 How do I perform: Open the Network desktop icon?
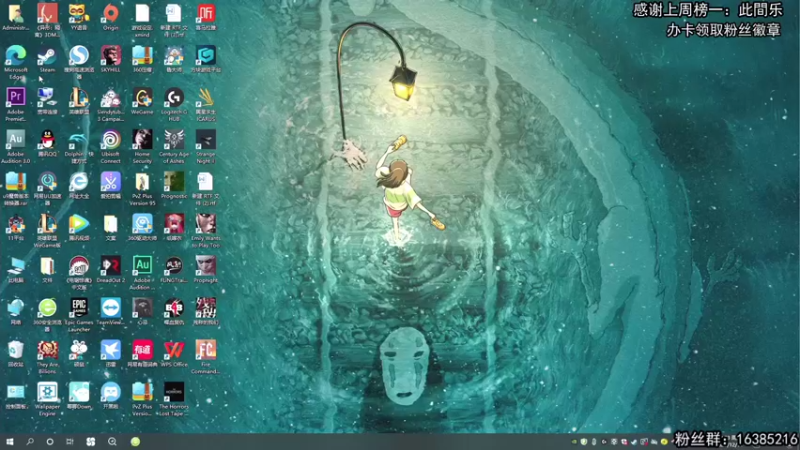tap(15, 308)
